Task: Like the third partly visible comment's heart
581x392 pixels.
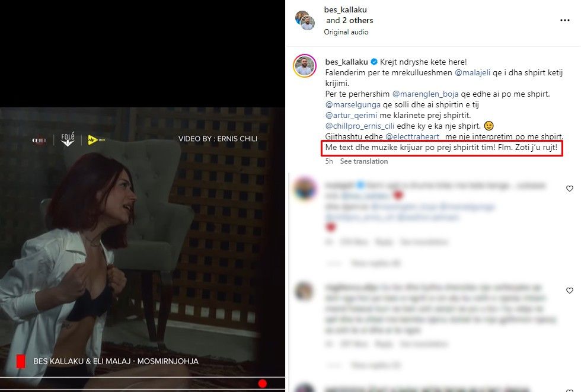Action: click(x=570, y=390)
